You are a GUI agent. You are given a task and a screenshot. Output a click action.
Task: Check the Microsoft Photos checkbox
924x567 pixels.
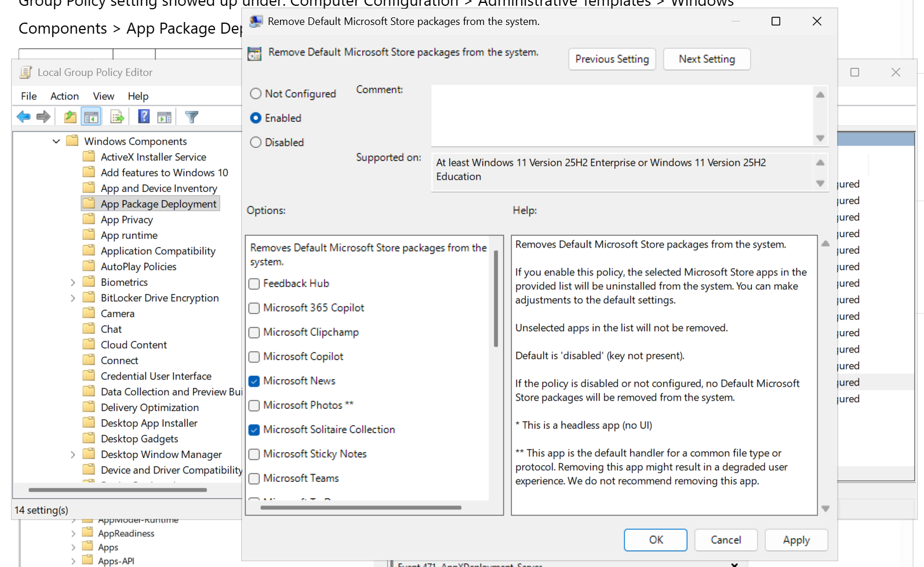click(x=254, y=406)
